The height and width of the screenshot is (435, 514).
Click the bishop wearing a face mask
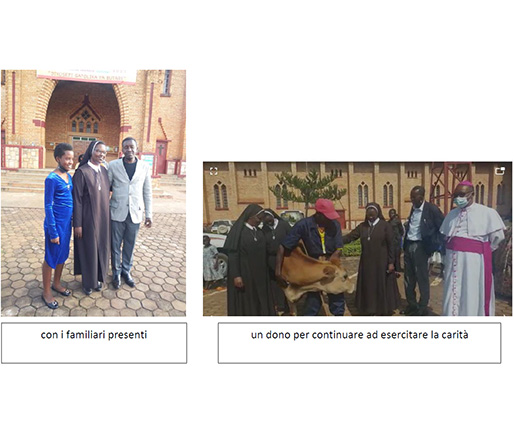pyautogui.click(x=472, y=249)
